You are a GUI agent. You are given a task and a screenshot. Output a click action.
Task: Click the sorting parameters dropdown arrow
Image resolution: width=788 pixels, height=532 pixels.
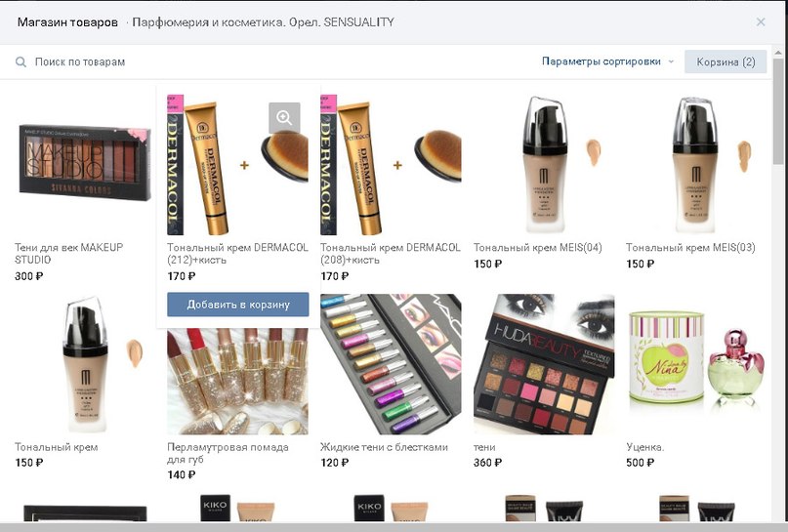[x=671, y=61]
